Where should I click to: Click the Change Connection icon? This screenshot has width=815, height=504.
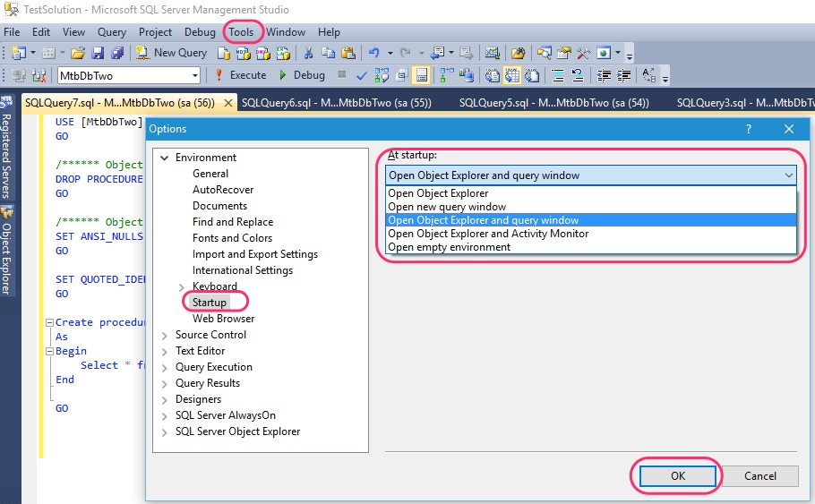[x=39, y=75]
